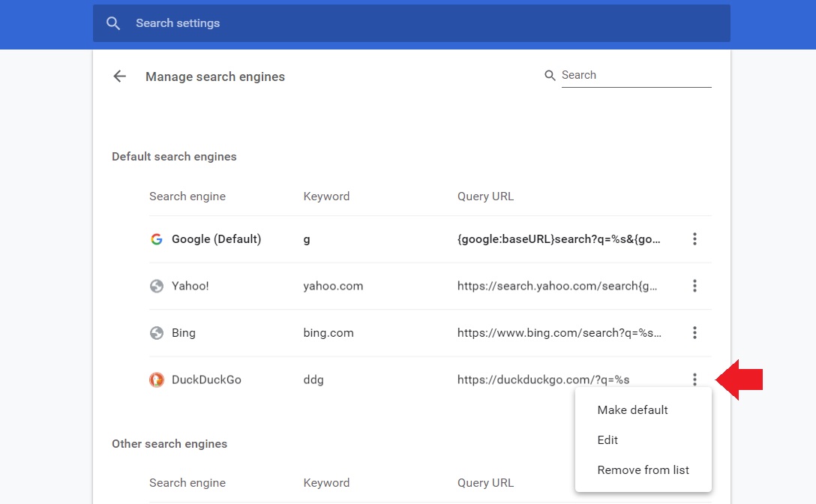This screenshot has width=816, height=504.
Task: Click the DuckDuckGo query URL text
Action: pyautogui.click(x=543, y=379)
